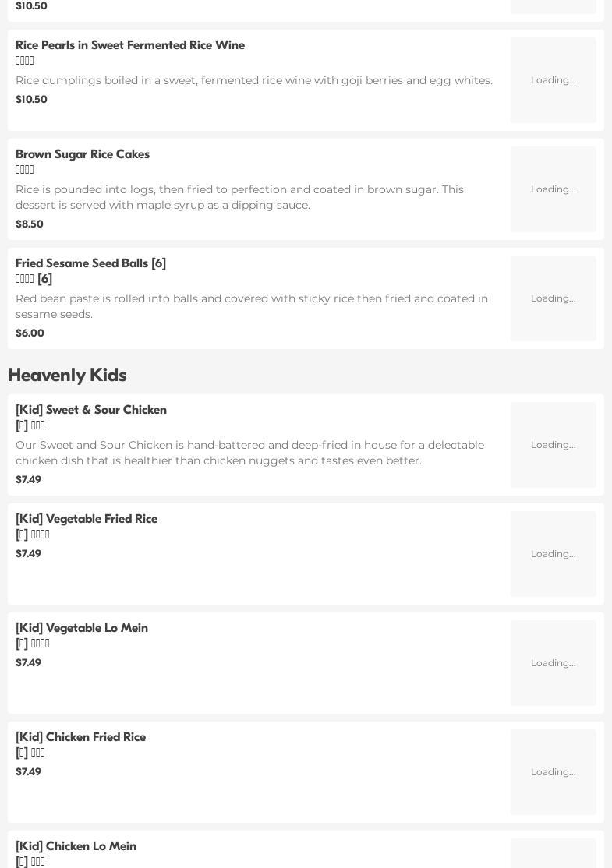Click the Sweet and Sour Chicken description text
The height and width of the screenshot is (868, 612).
(x=249, y=453)
